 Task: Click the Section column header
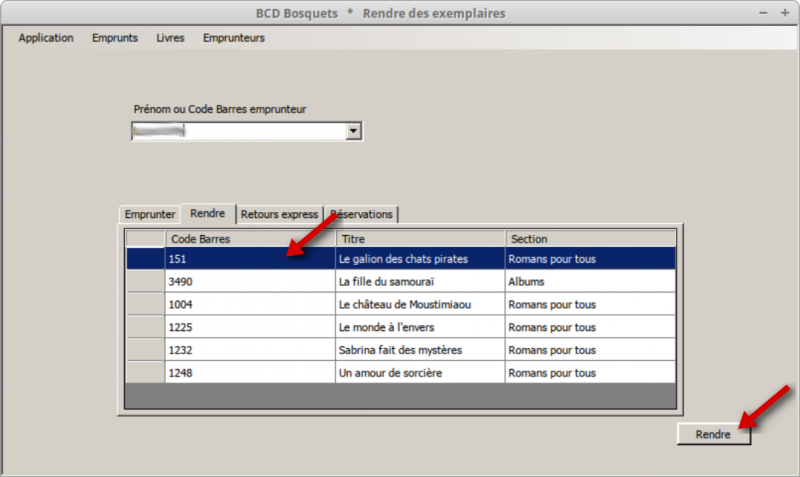[590, 239]
